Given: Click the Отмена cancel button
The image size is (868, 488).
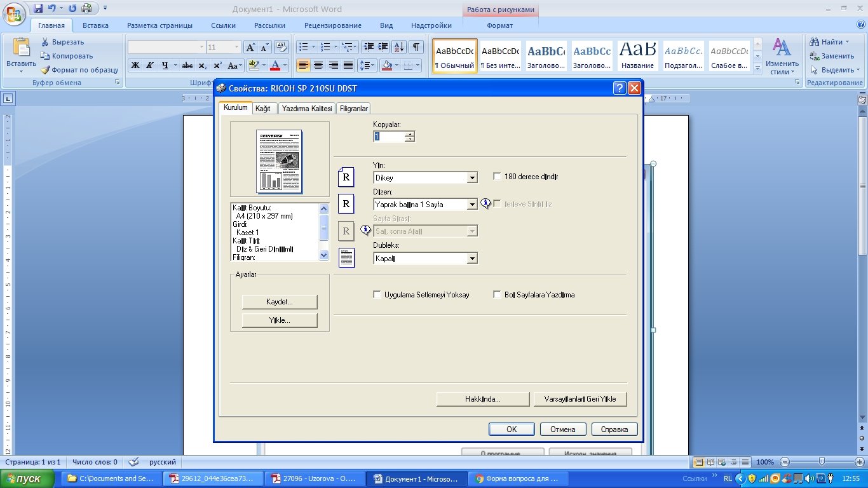Looking at the screenshot, I should click(x=563, y=430).
